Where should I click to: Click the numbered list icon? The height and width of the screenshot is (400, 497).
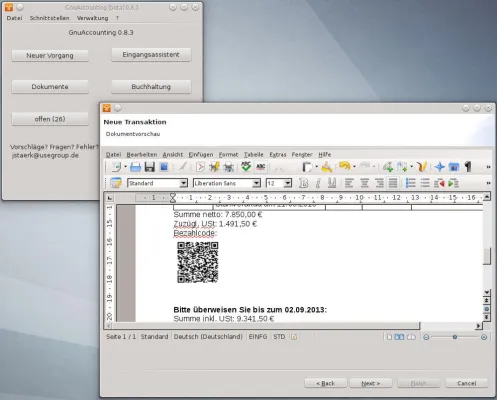click(410, 183)
